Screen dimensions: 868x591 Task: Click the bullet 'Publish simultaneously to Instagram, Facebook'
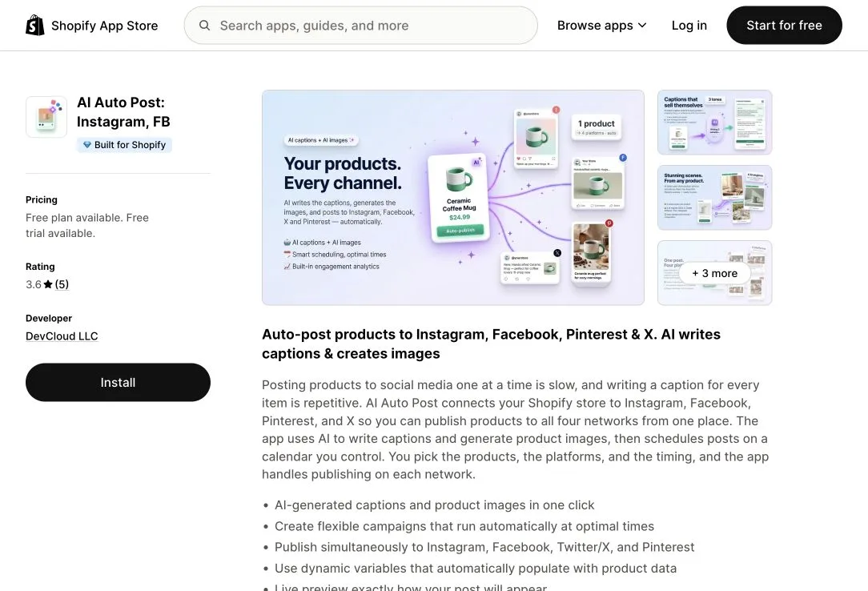(x=484, y=547)
